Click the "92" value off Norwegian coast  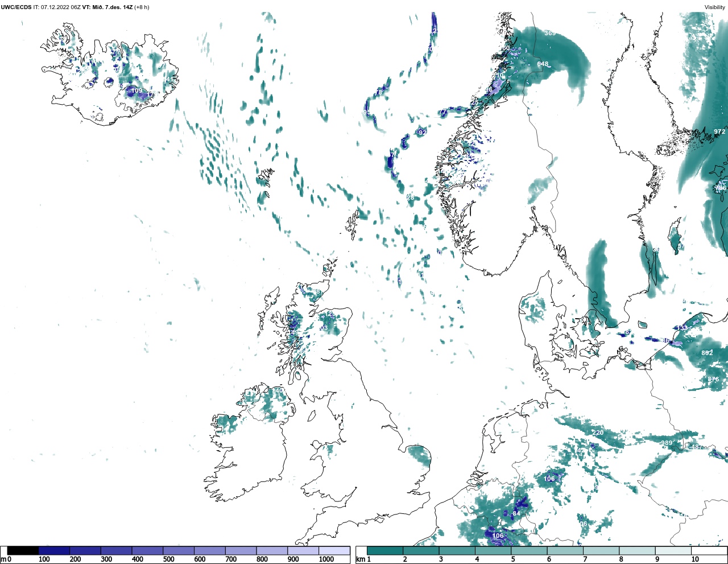[422, 133]
